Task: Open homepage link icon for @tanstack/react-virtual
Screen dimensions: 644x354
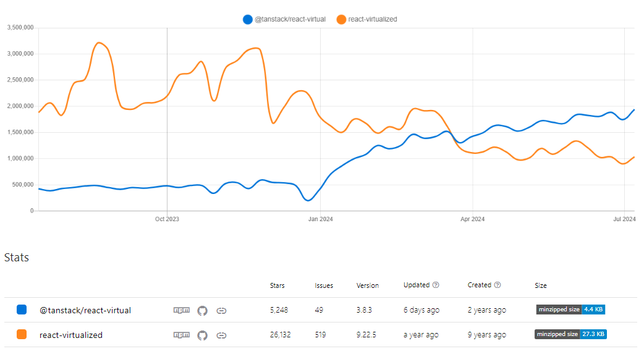Action: pos(221,311)
